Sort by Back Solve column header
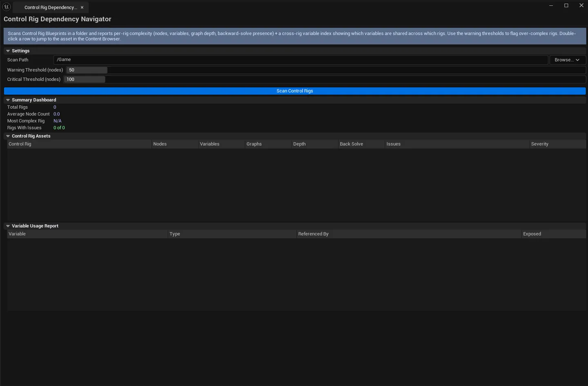Screen dimensions: 588x386 [x=361, y=144]
